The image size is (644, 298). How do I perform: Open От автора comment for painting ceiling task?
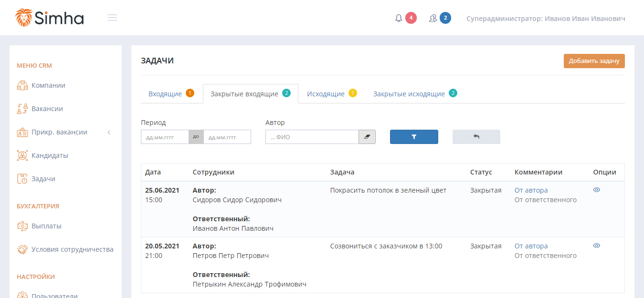tap(531, 190)
